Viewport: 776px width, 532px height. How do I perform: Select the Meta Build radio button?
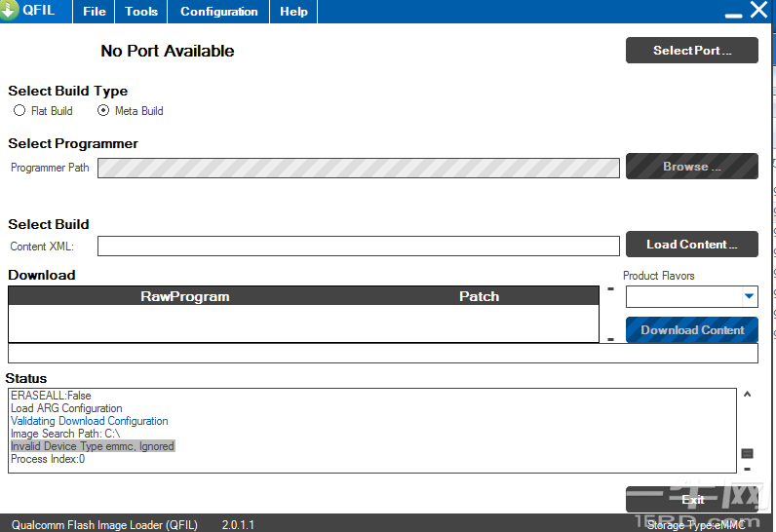coord(103,111)
